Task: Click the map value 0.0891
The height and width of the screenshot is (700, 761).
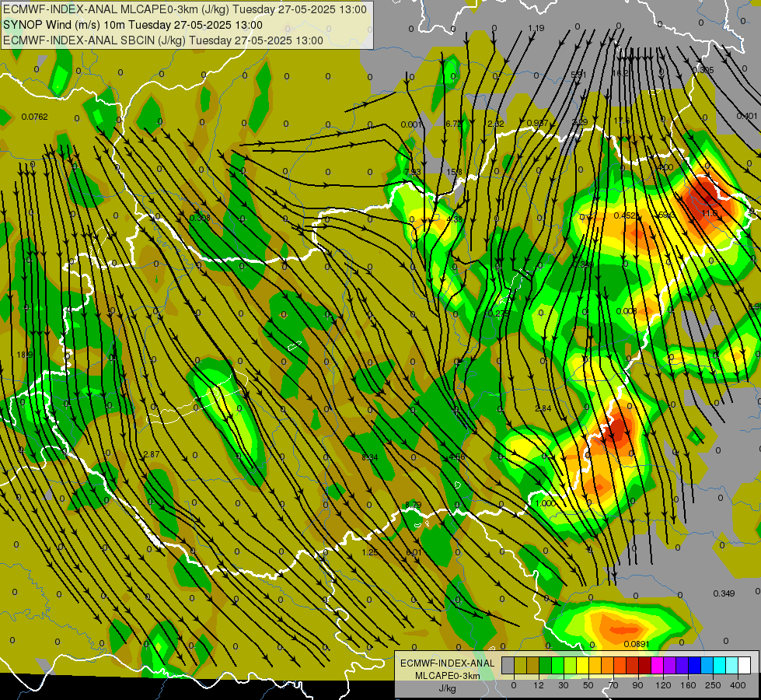Action: pyautogui.click(x=637, y=644)
